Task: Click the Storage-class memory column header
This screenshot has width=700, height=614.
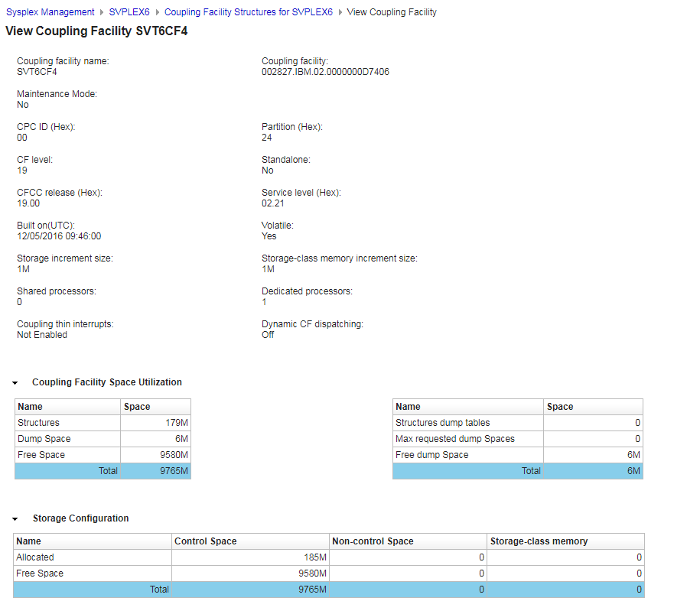Action: [565, 541]
